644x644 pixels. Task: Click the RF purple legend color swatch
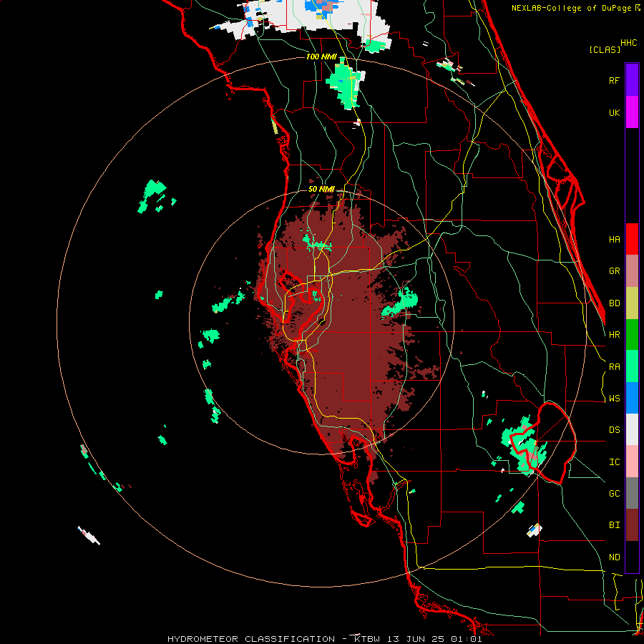click(x=632, y=80)
